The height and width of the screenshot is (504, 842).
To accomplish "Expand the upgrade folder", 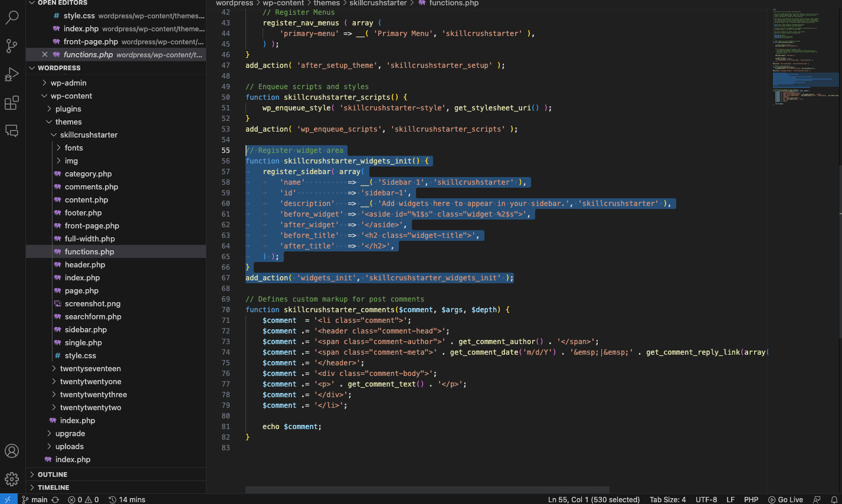I will 116,434.
